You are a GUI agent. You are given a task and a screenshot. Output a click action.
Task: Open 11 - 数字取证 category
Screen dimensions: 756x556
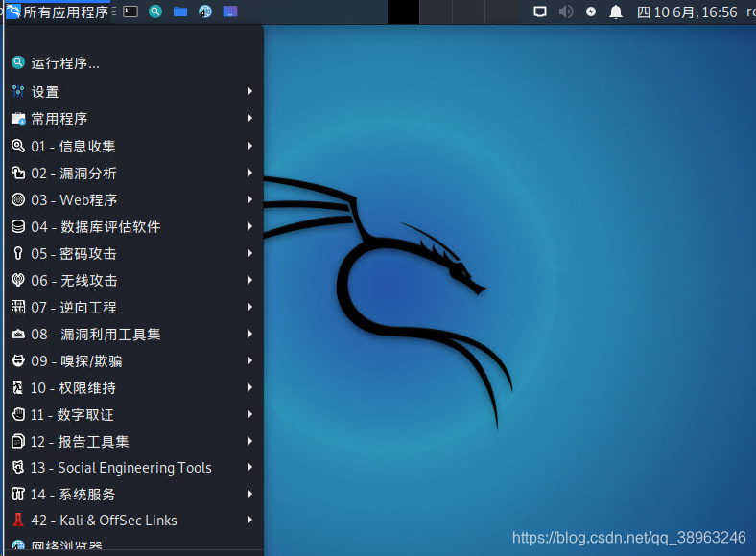pos(134,415)
